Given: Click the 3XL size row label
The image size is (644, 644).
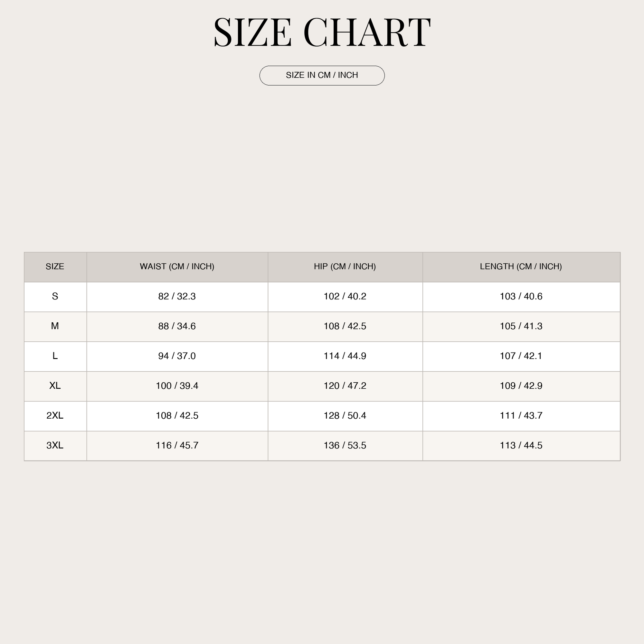Looking at the screenshot, I should tap(55, 445).
